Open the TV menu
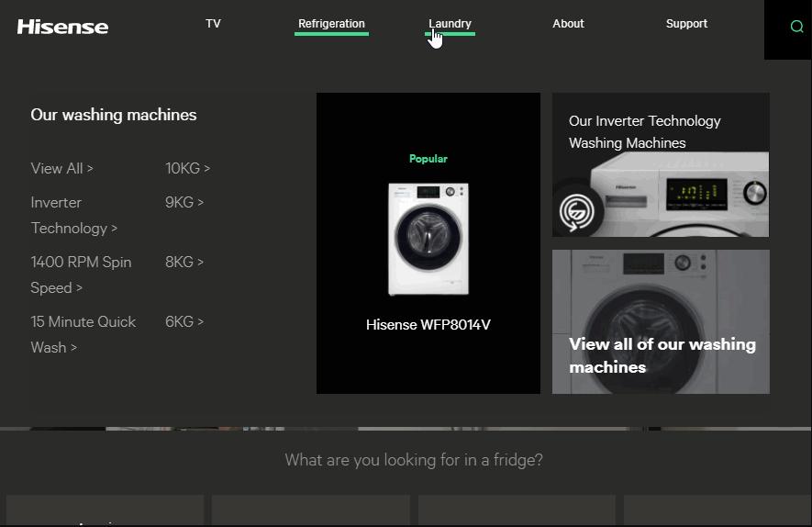The width and height of the screenshot is (812, 527). pos(213,24)
